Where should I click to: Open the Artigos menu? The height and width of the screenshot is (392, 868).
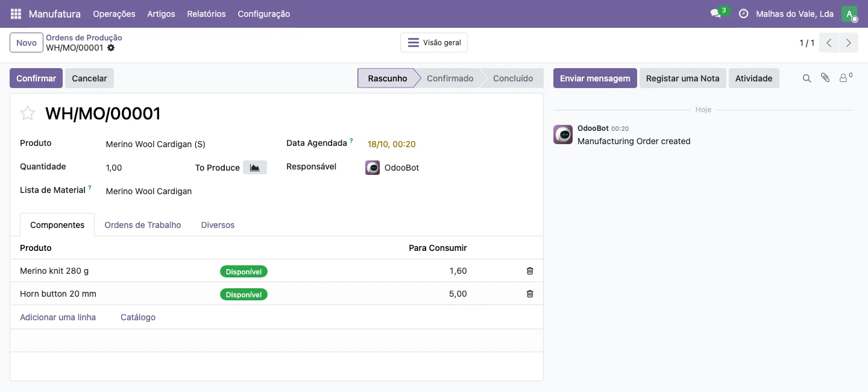tap(161, 14)
